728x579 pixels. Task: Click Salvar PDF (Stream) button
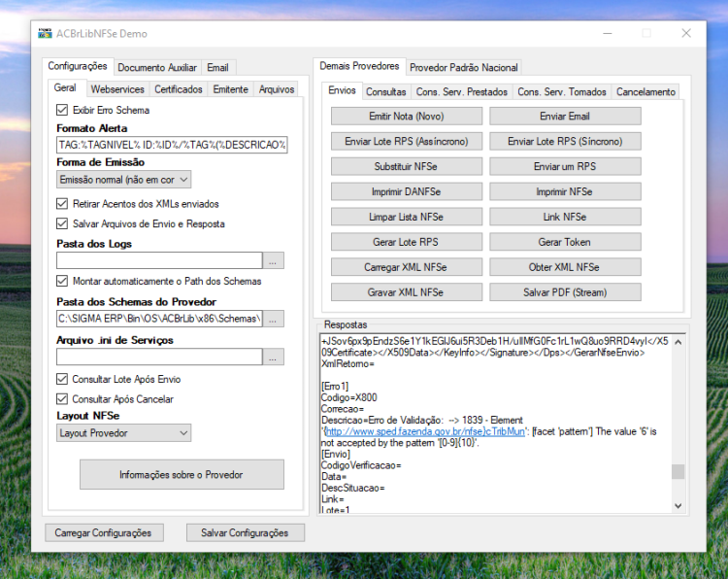click(x=565, y=292)
